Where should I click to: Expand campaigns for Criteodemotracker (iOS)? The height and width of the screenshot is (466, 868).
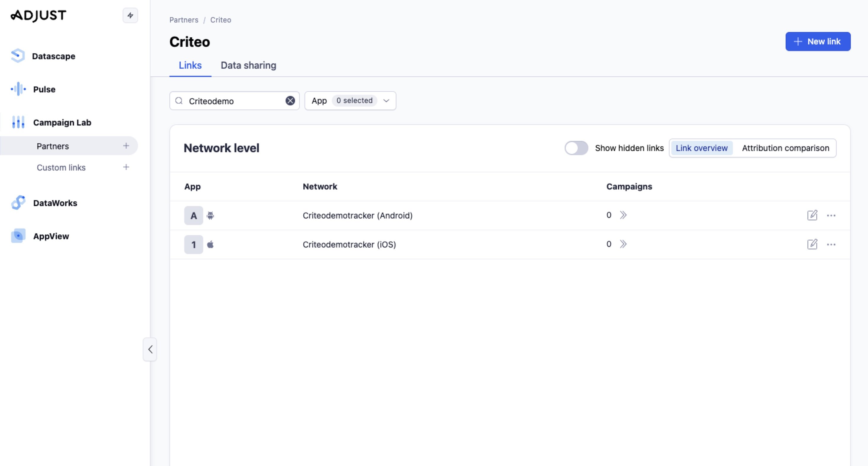pyautogui.click(x=623, y=244)
